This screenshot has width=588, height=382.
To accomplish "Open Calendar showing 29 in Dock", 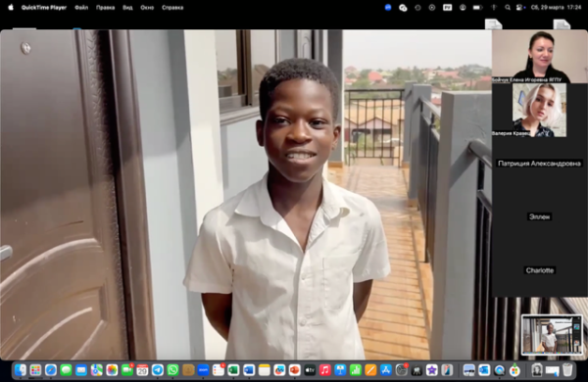I will [142, 370].
